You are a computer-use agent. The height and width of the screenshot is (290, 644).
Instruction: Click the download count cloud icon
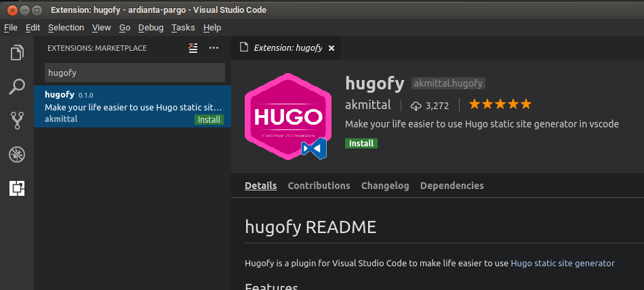(416, 106)
